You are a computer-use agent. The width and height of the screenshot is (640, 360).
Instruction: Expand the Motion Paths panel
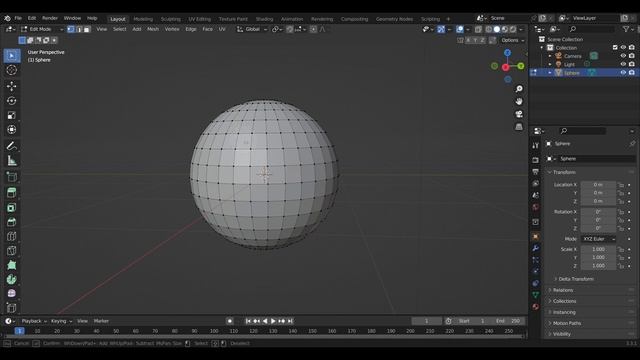click(567, 323)
